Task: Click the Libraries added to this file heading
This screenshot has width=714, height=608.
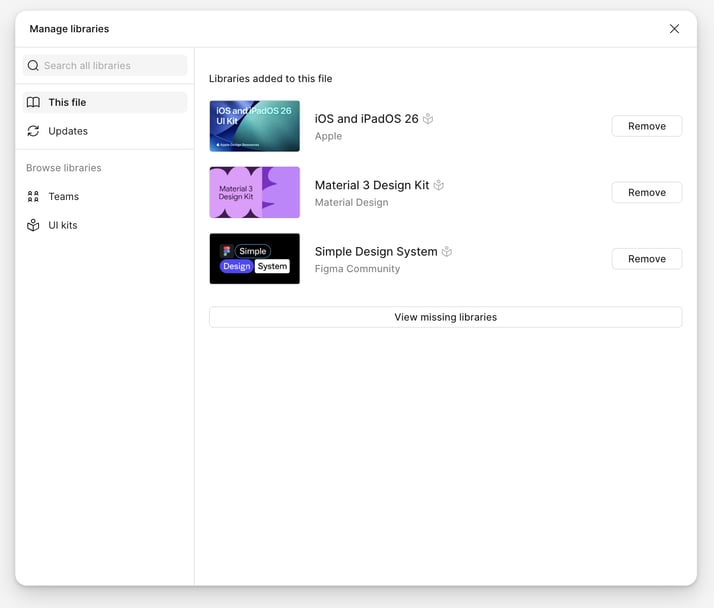Action: (x=270, y=78)
